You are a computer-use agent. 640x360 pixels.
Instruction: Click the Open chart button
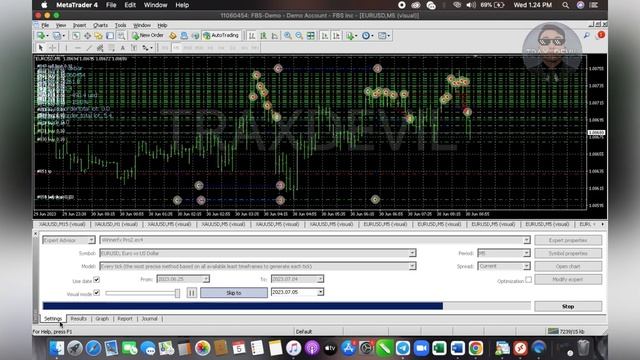[568, 266]
